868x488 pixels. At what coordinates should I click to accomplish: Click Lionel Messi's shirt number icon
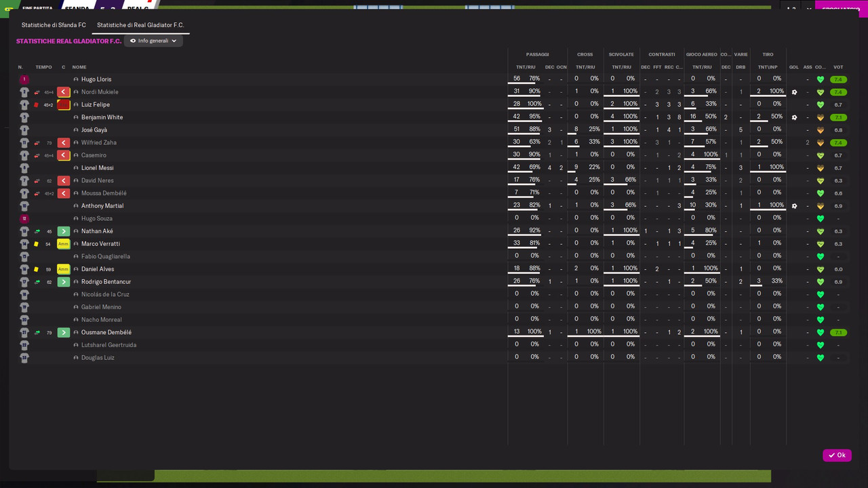(24, 168)
